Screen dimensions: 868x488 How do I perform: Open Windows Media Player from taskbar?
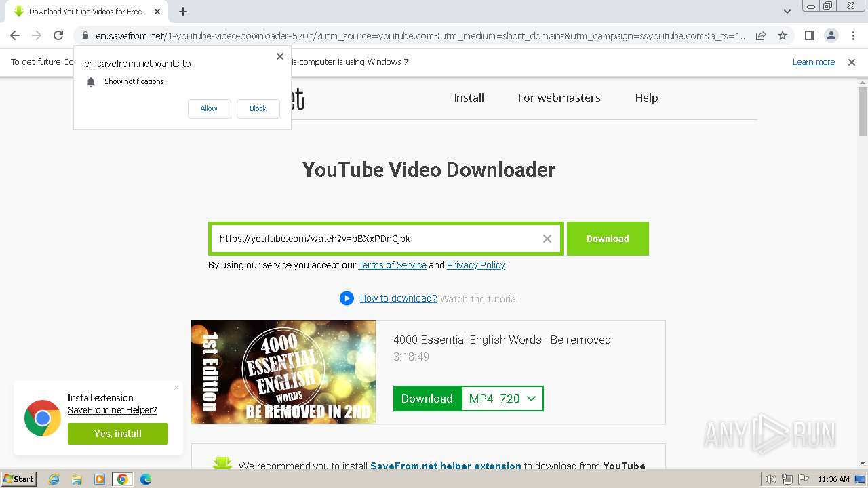coord(100,479)
